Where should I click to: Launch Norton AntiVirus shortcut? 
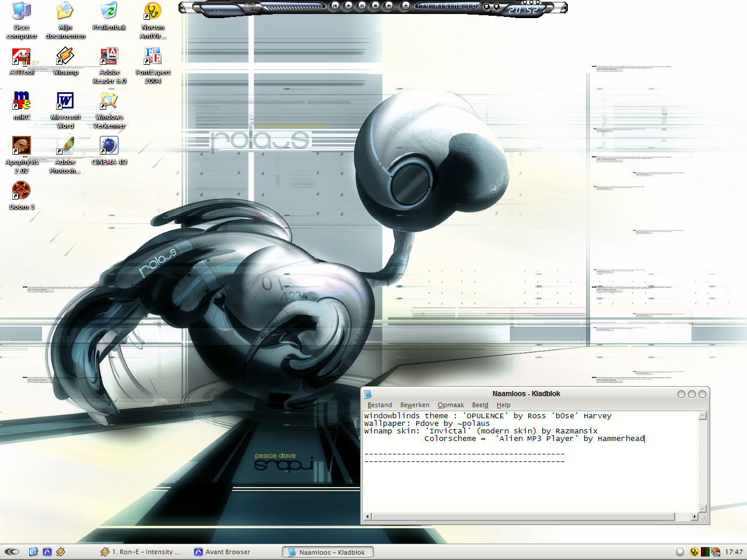pos(153,20)
